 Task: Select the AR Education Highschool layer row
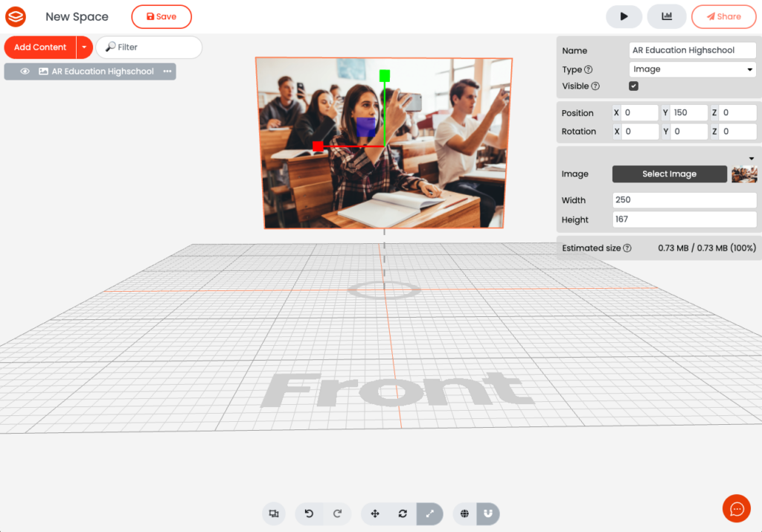point(90,71)
